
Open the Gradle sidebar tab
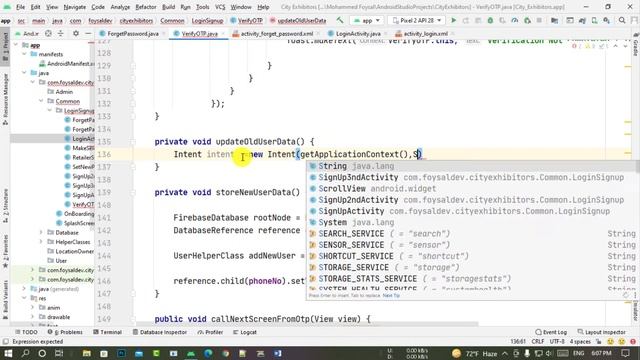point(636,46)
